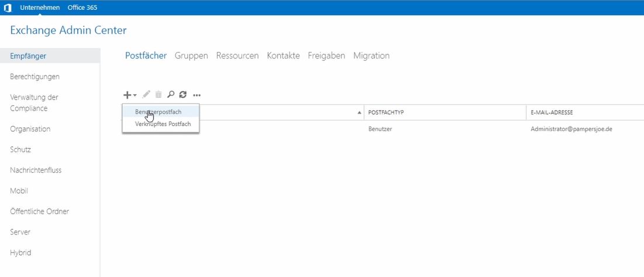
Task: Switch to the Gruppen tab
Action: (x=191, y=56)
